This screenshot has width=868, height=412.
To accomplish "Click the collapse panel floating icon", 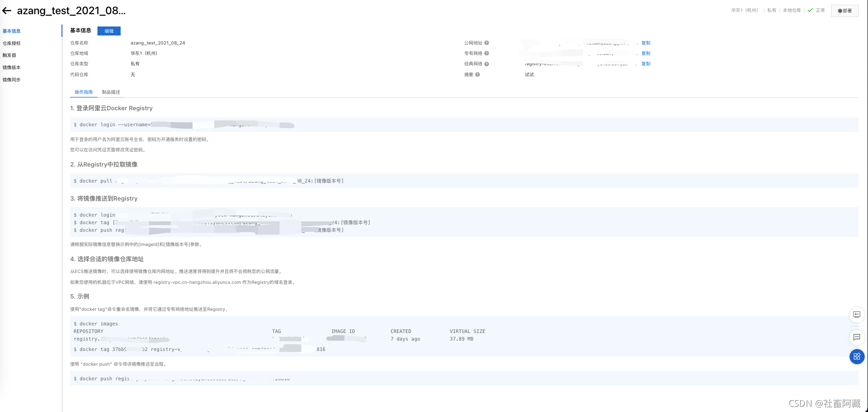I will tap(857, 315).
